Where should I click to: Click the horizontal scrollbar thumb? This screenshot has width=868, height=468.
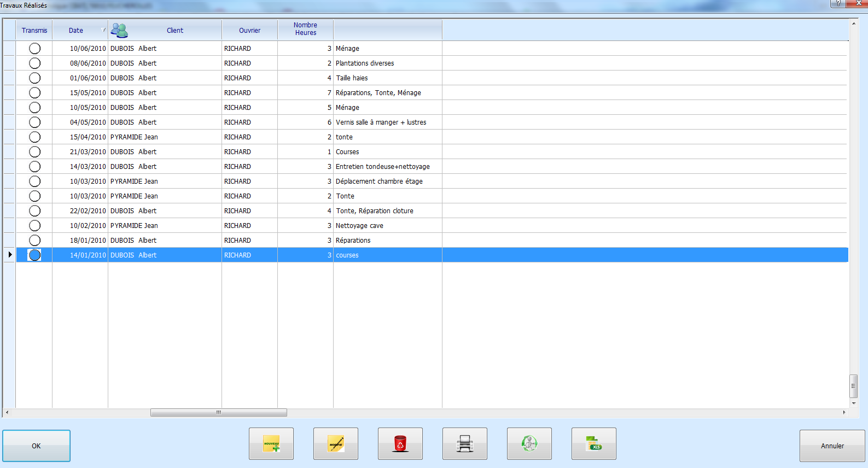point(218,412)
